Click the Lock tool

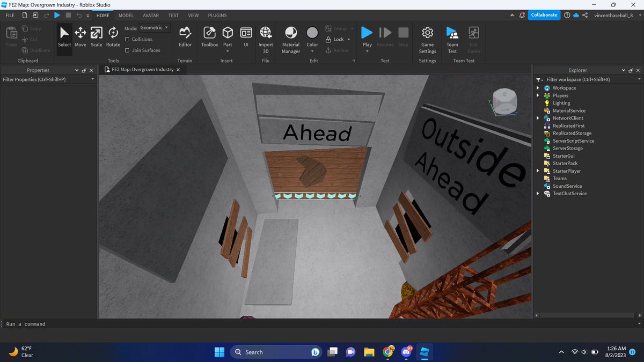(x=334, y=39)
